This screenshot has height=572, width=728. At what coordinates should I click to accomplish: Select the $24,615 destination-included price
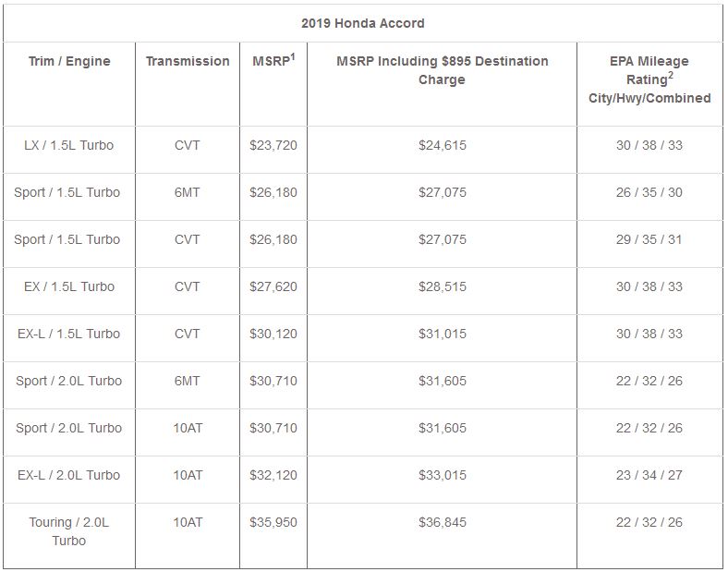point(442,145)
